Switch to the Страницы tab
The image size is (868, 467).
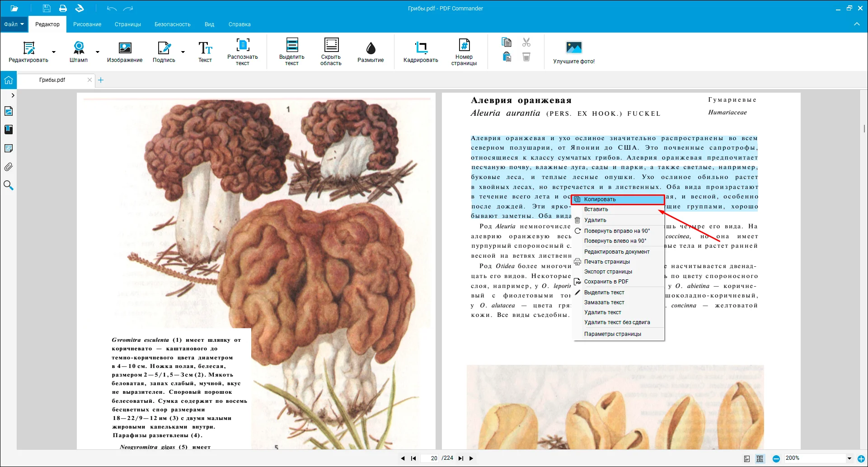point(128,24)
